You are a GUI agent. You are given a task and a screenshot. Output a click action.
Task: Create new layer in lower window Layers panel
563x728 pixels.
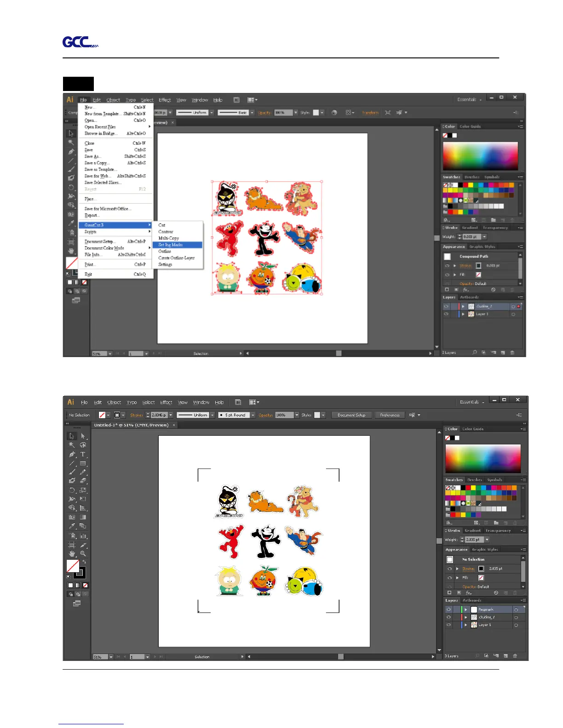tap(506, 656)
